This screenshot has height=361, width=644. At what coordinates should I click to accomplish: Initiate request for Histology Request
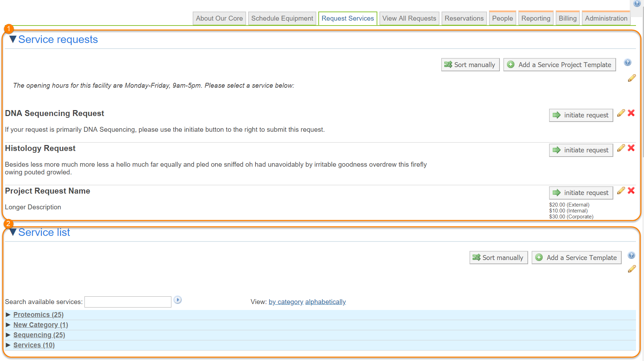(581, 150)
